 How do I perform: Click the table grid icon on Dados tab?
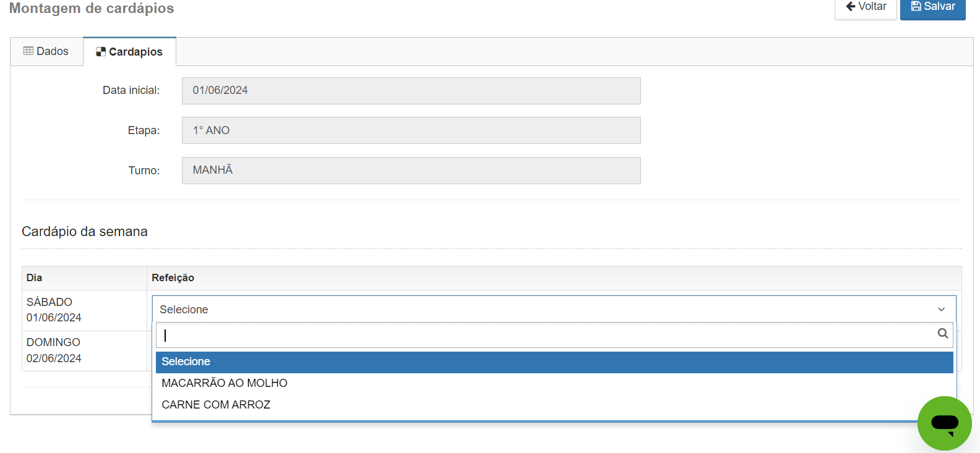(28, 51)
